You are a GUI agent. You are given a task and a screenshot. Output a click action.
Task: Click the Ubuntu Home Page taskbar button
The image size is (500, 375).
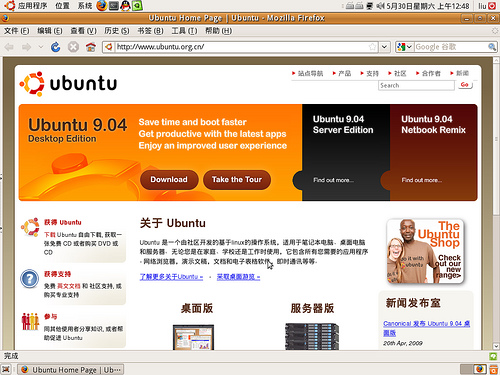pos(70,370)
